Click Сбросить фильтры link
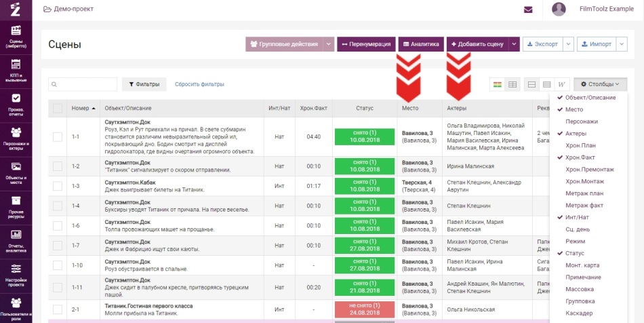 coord(199,84)
